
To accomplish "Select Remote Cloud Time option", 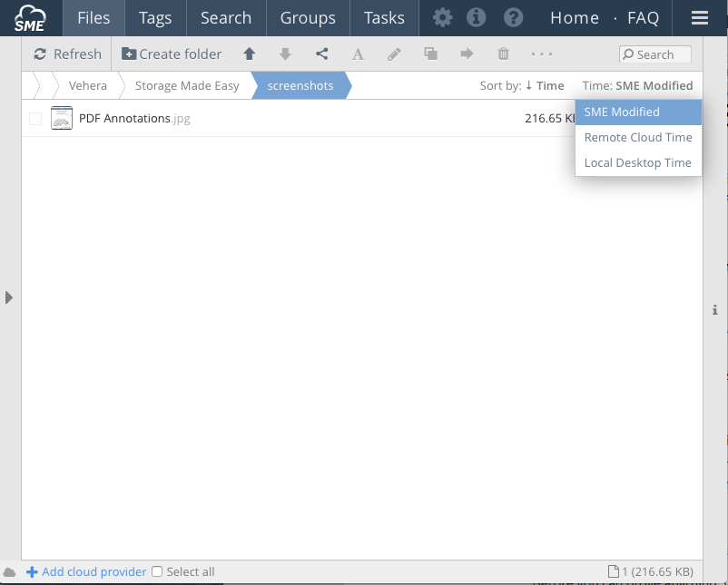I will 637,138.
